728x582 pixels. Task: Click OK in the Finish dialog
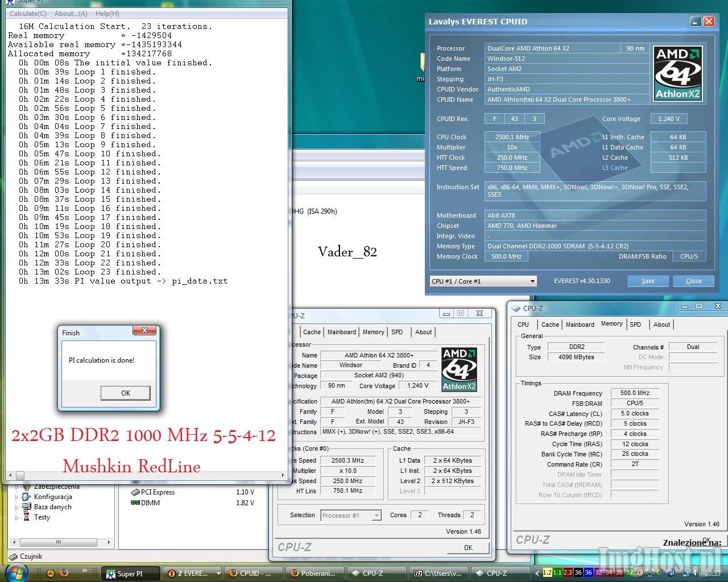[126, 393]
